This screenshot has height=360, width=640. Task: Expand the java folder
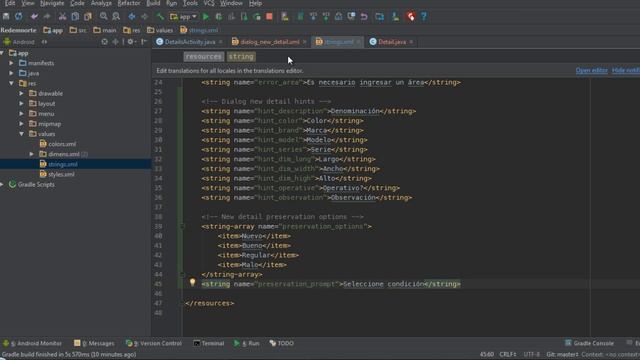click(11, 73)
